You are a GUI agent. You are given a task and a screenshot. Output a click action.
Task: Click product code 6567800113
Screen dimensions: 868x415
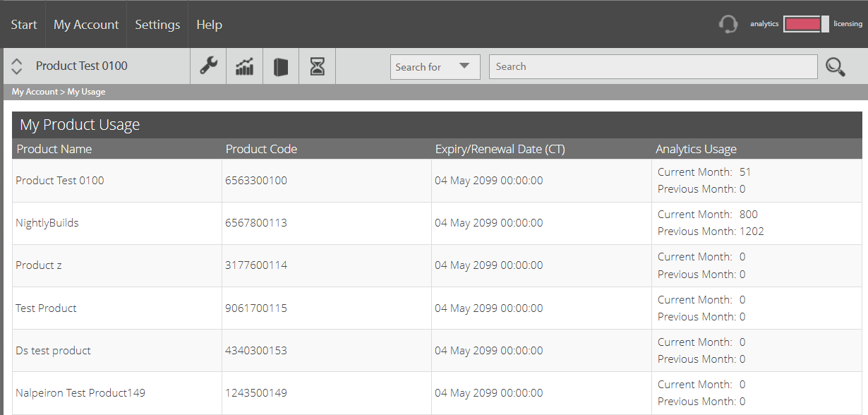pos(256,223)
